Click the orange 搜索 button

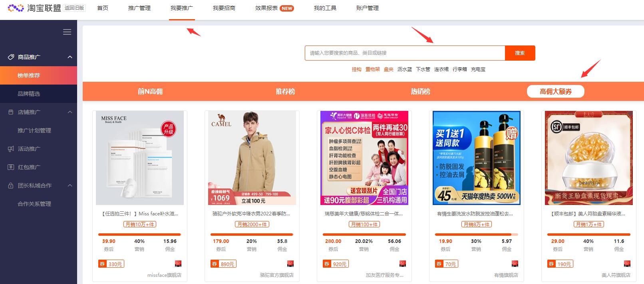tap(520, 53)
